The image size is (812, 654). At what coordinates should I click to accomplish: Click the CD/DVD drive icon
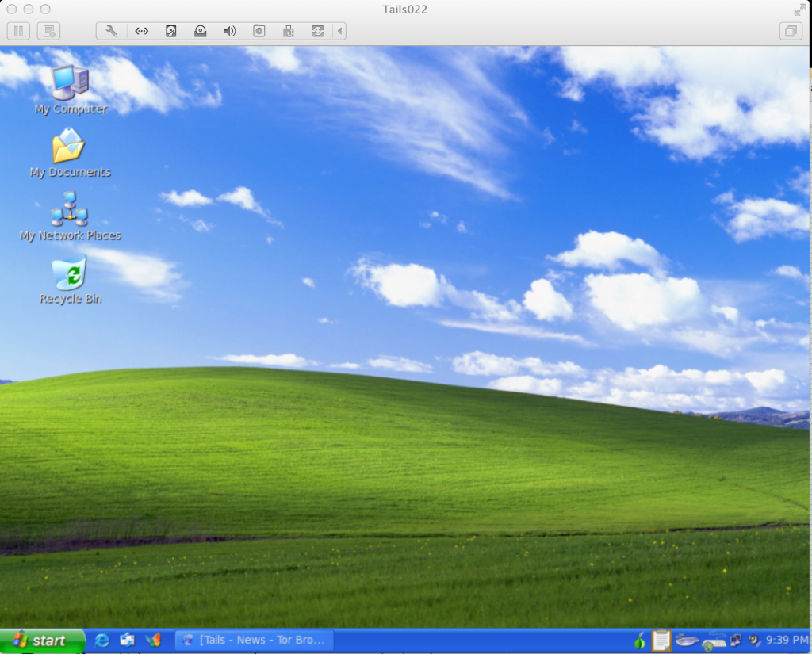[x=200, y=31]
